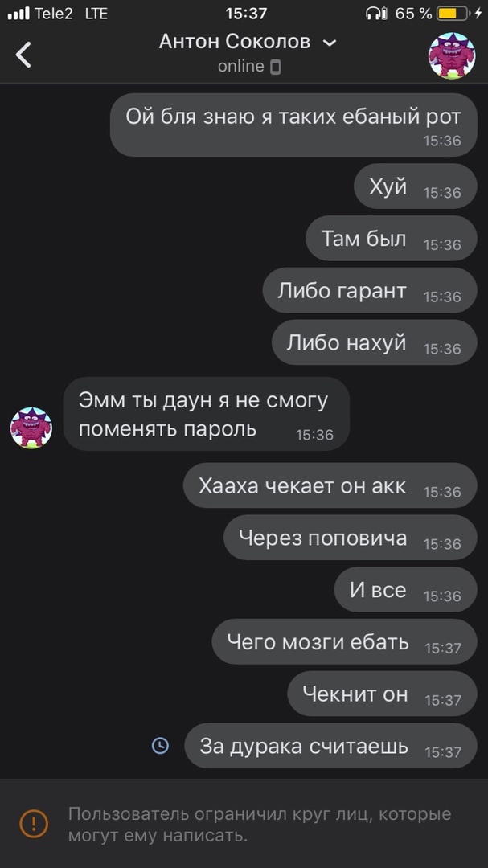Viewport: 488px width, 868px height.
Task: Tap the message 'Там был'
Action: 391,239
